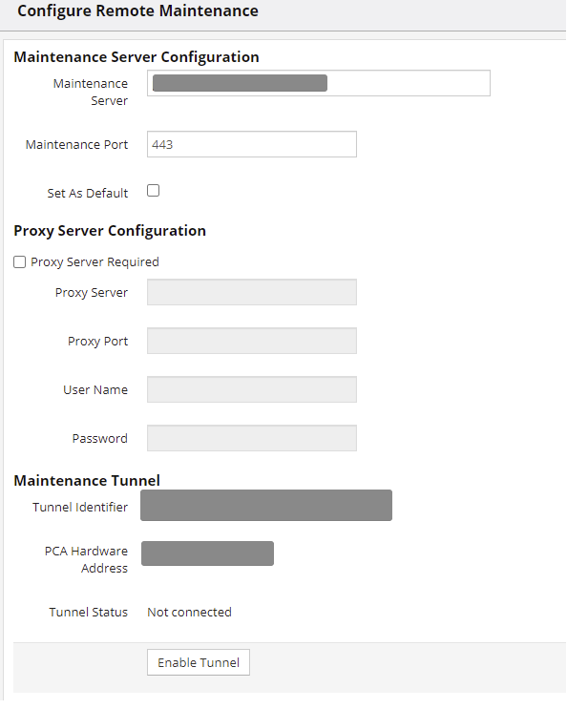Click the Maintenance Tunnel section heading
The image size is (588, 709).
click(87, 480)
